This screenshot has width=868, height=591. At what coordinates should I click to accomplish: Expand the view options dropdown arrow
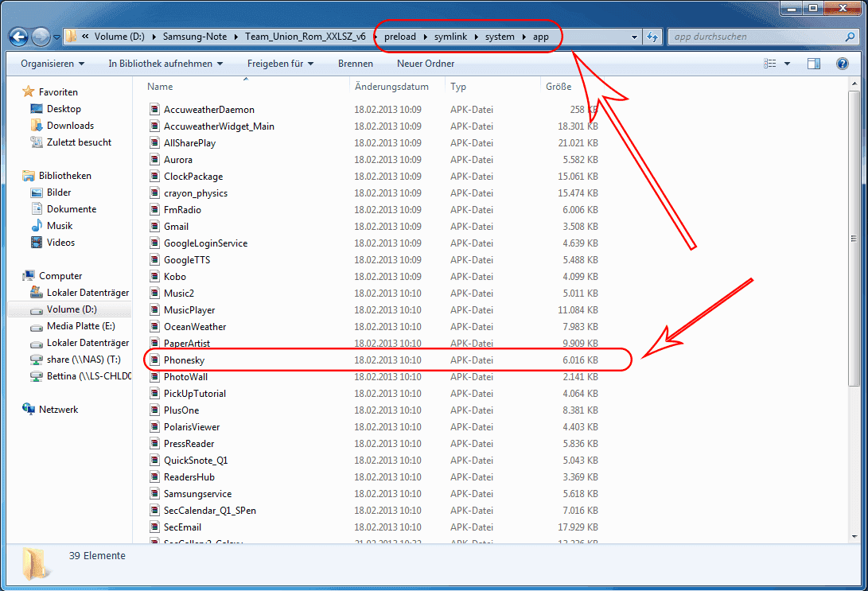[x=788, y=64]
